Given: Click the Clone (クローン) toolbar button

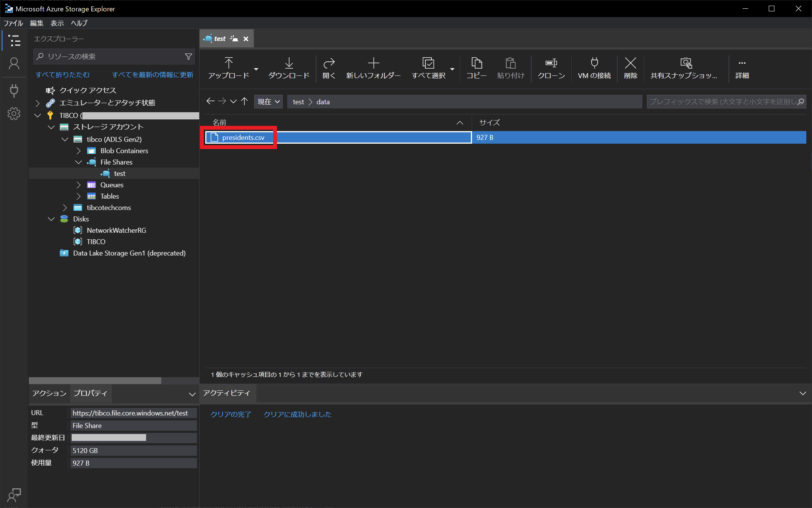Looking at the screenshot, I should point(551,68).
